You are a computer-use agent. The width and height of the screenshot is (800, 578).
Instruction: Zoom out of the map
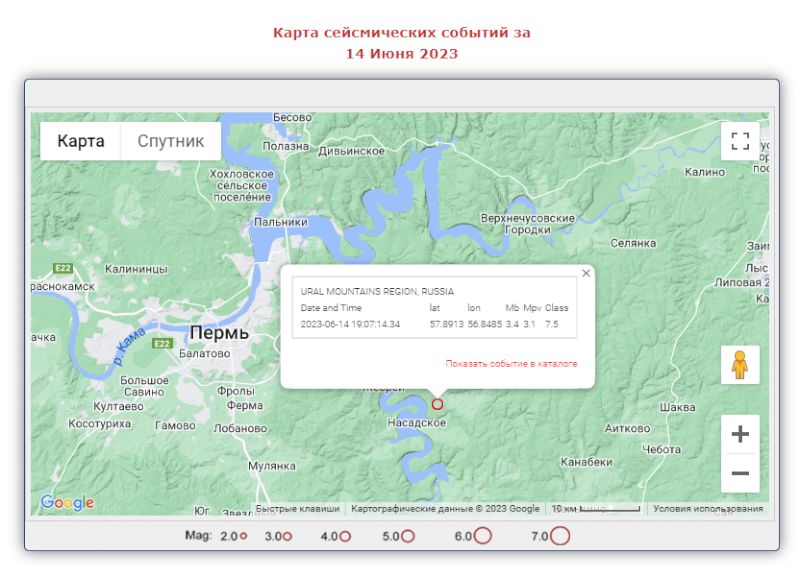point(740,473)
